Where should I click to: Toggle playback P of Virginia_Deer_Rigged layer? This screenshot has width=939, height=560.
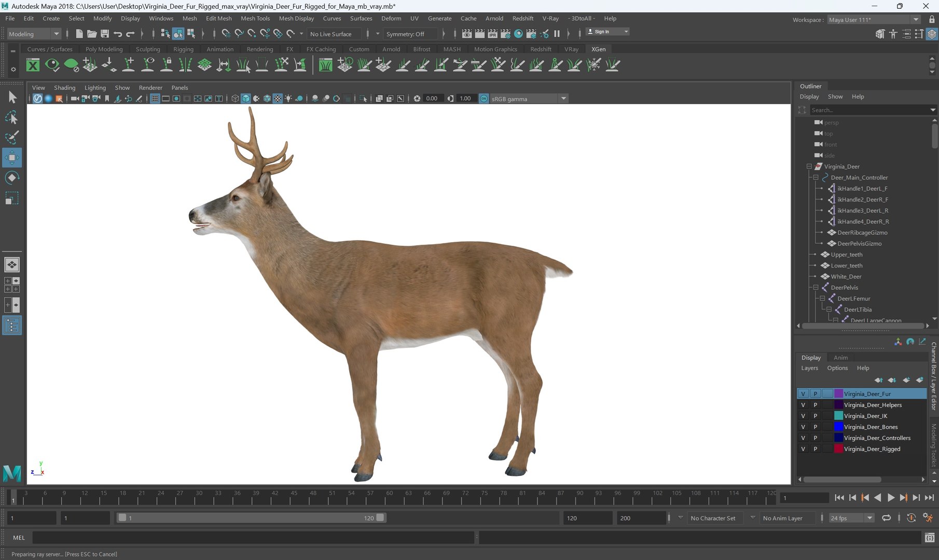(815, 449)
